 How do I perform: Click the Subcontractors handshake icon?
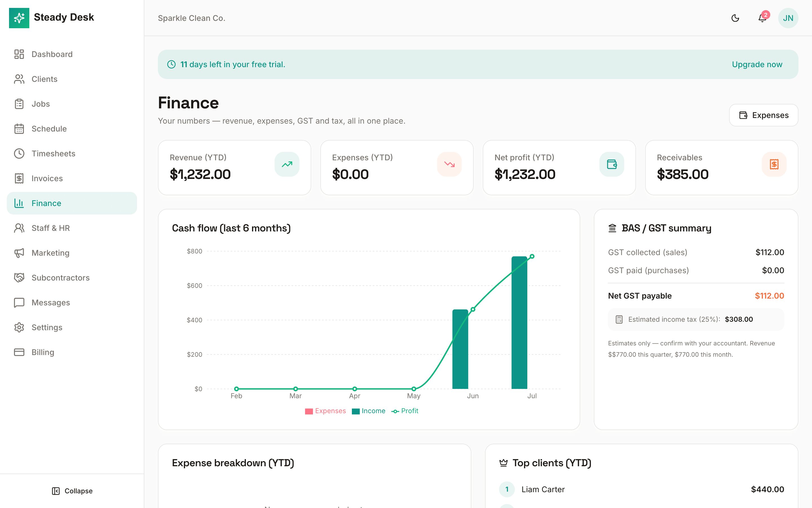tap(19, 278)
